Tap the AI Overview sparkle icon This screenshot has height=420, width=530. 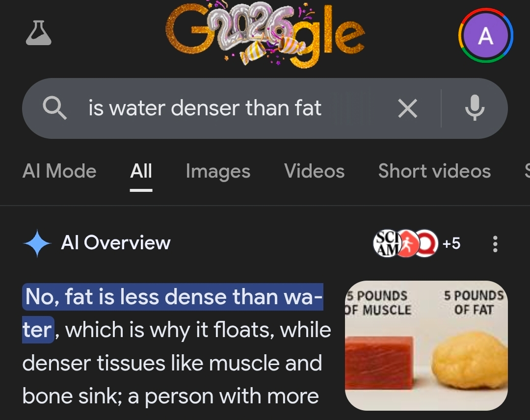37,243
